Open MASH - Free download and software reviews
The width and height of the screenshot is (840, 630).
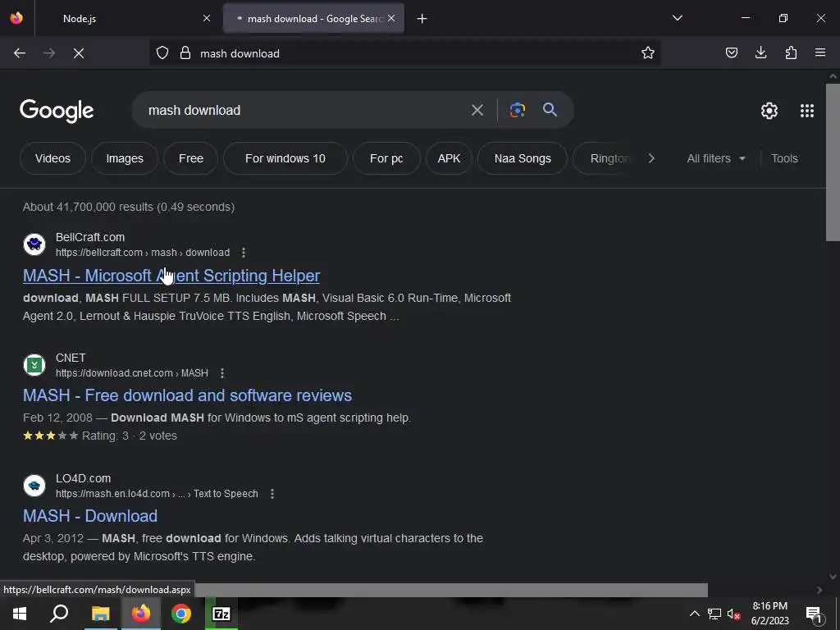[188, 395]
